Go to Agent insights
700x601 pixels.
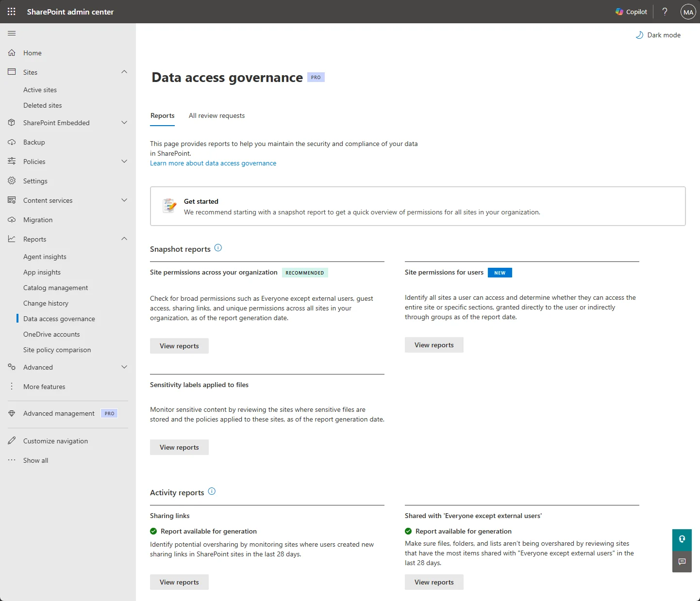[45, 257]
